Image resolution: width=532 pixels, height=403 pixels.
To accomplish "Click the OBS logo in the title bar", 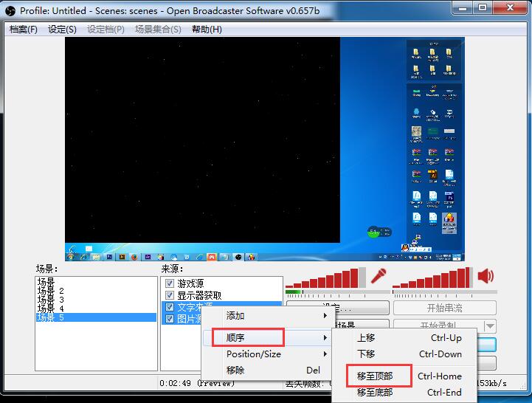I will tap(10, 11).
